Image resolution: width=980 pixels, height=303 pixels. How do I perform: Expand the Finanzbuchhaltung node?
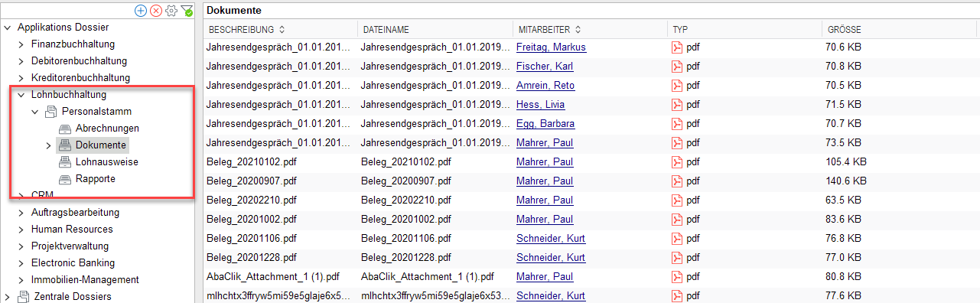pyautogui.click(x=21, y=44)
